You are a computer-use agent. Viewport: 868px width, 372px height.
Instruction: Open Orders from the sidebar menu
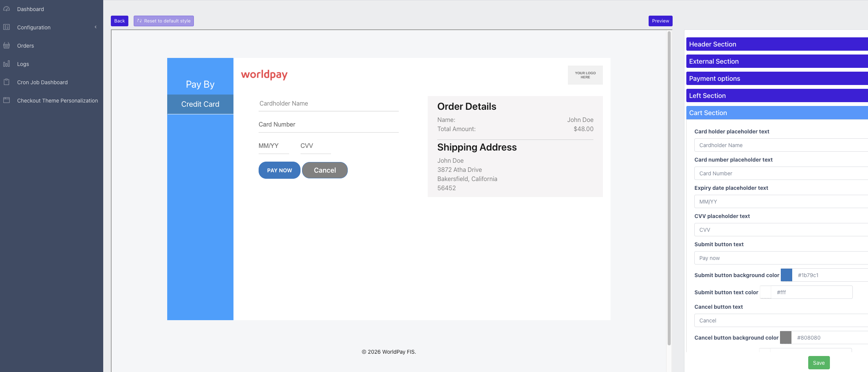click(x=26, y=46)
